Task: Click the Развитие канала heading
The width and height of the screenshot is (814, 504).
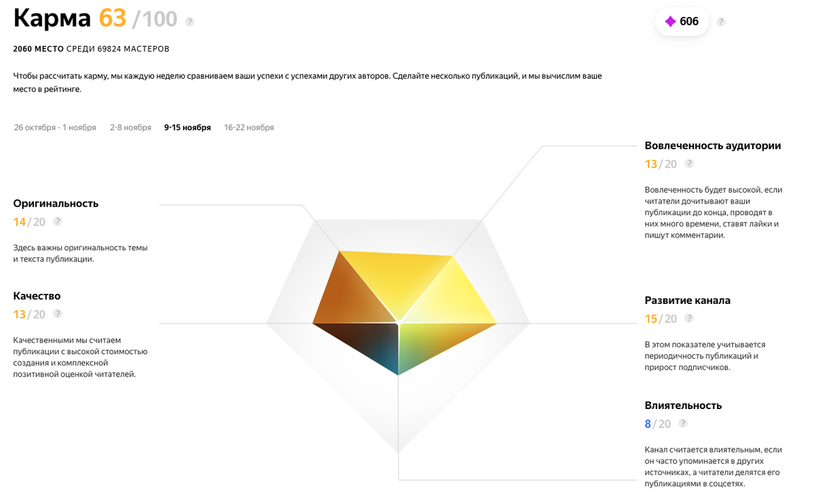Action: 687,301
